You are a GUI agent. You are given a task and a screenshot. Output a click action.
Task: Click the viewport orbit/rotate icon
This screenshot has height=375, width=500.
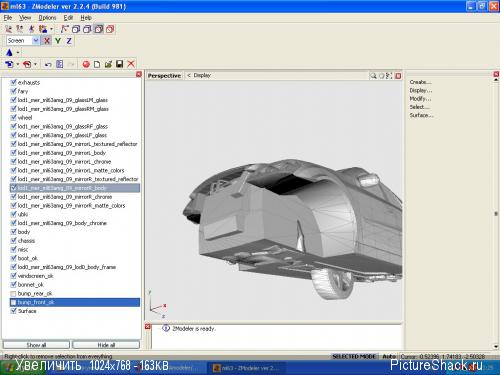381,76
